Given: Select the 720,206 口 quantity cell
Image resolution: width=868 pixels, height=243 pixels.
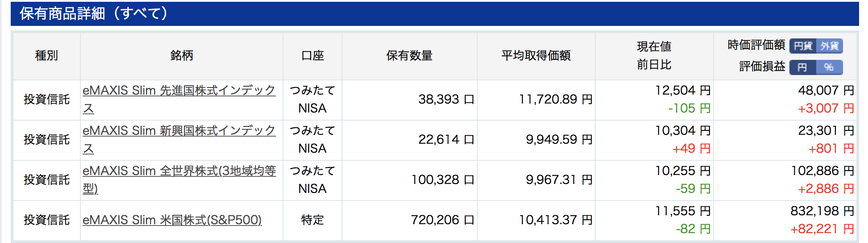Looking at the screenshot, I should point(442,220).
